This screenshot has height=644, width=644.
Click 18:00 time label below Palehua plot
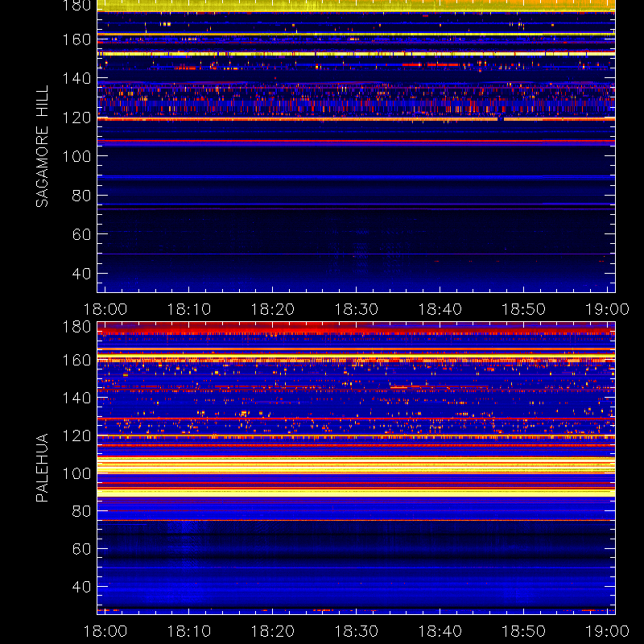click(105, 631)
